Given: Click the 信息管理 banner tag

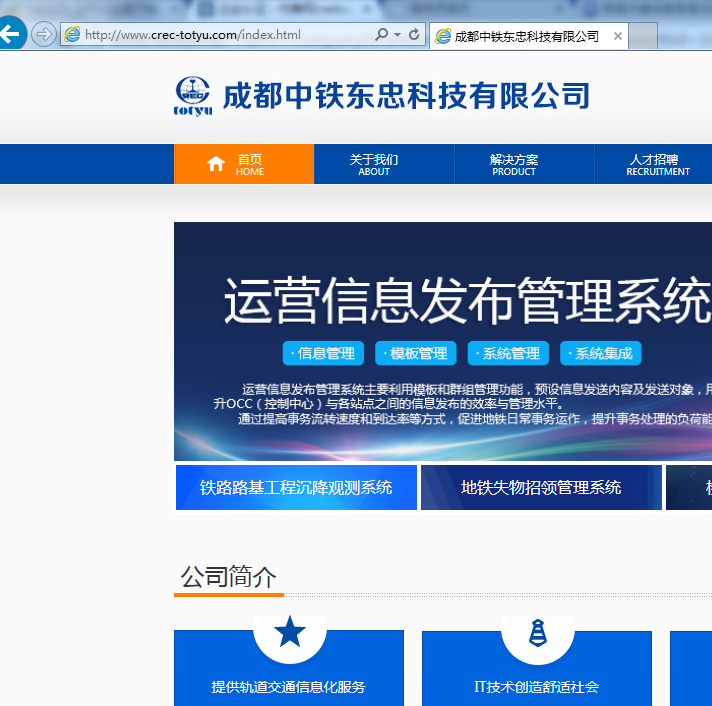Looking at the screenshot, I should coord(323,353).
